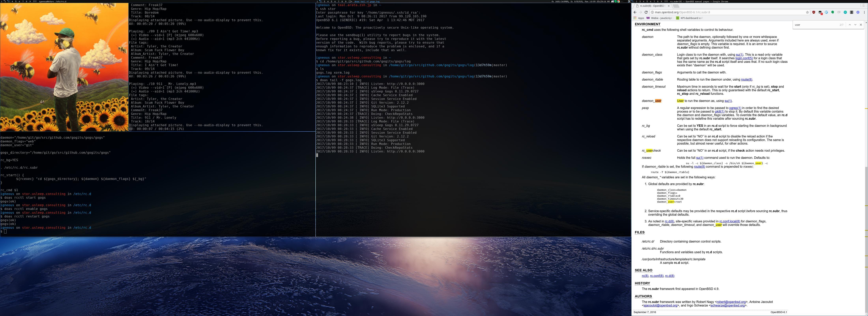Click the uBlock Origin shield extension icon
This screenshot has height=316, width=868.
tap(814, 12)
